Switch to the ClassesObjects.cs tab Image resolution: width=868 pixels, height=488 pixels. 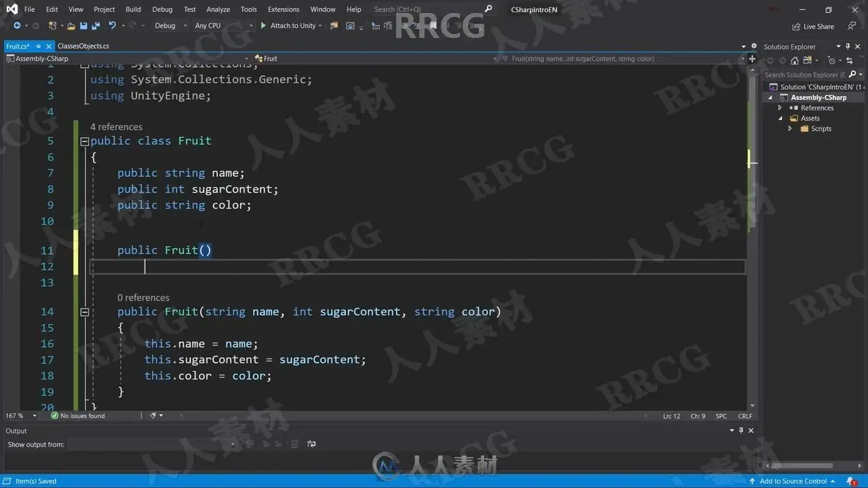click(83, 46)
